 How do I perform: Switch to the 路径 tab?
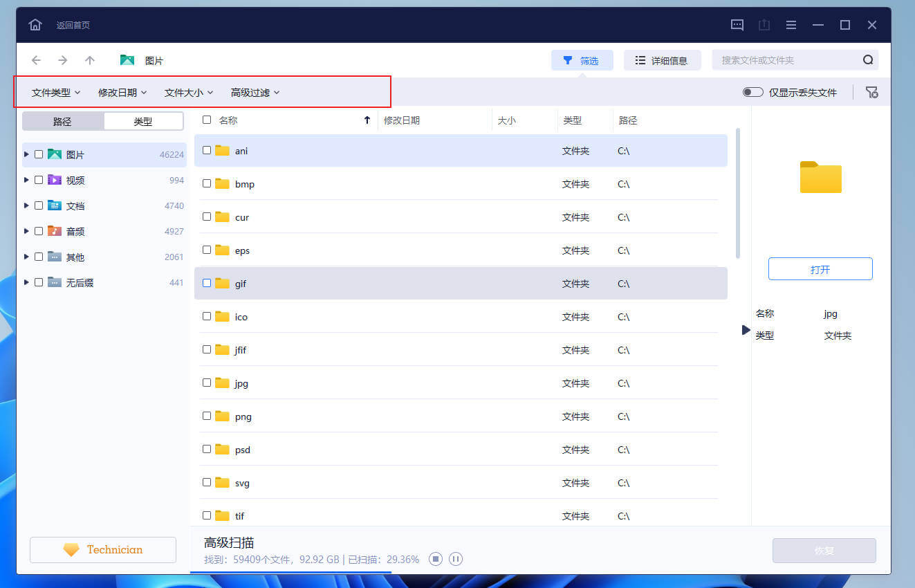(x=63, y=120)
